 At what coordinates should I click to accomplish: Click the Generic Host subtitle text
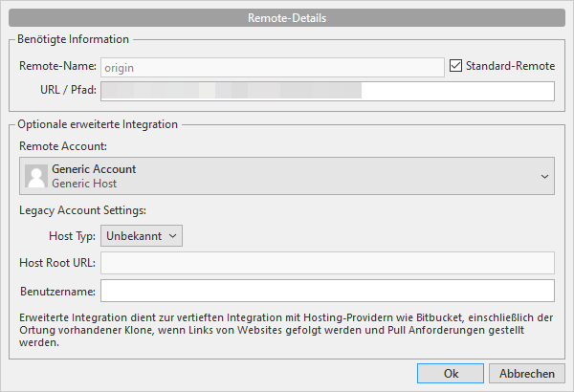pos(84,183)
